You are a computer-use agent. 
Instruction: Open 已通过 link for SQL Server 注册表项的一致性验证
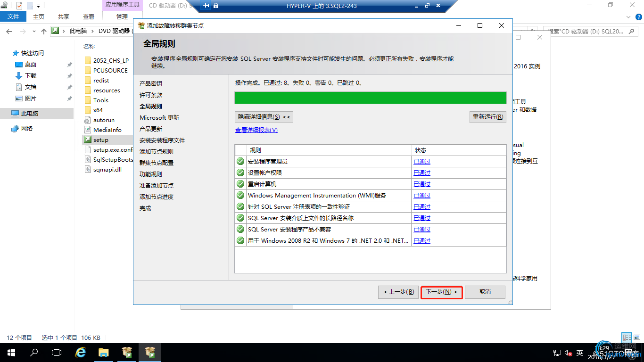[x=422, y=206]
